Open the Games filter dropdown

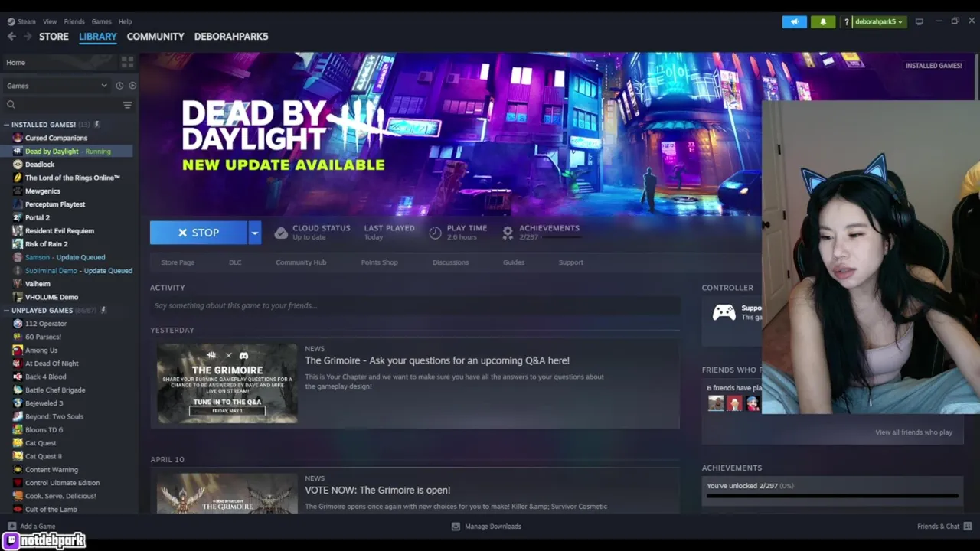pos(57,86)
